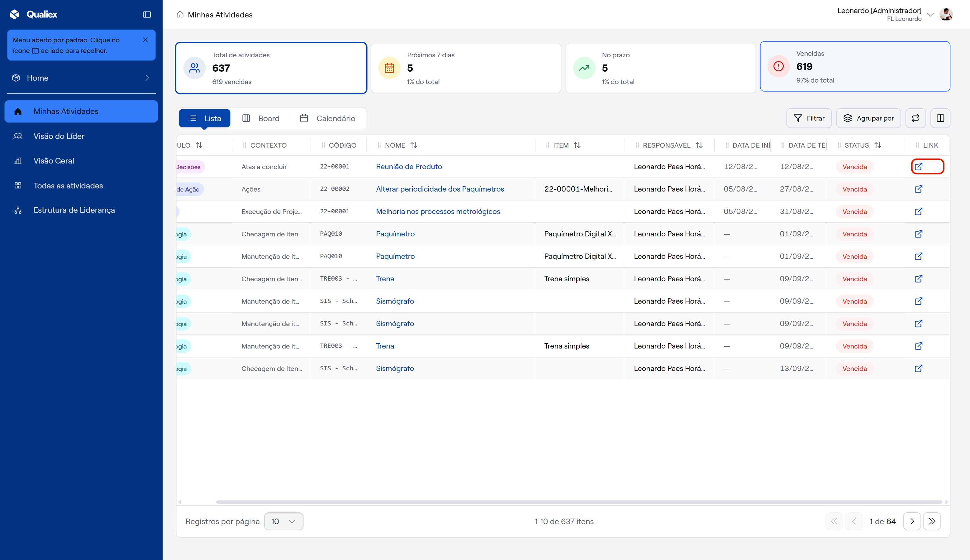
Task: Open Visão Geral in sidebar
Action: tap(81, 161)
